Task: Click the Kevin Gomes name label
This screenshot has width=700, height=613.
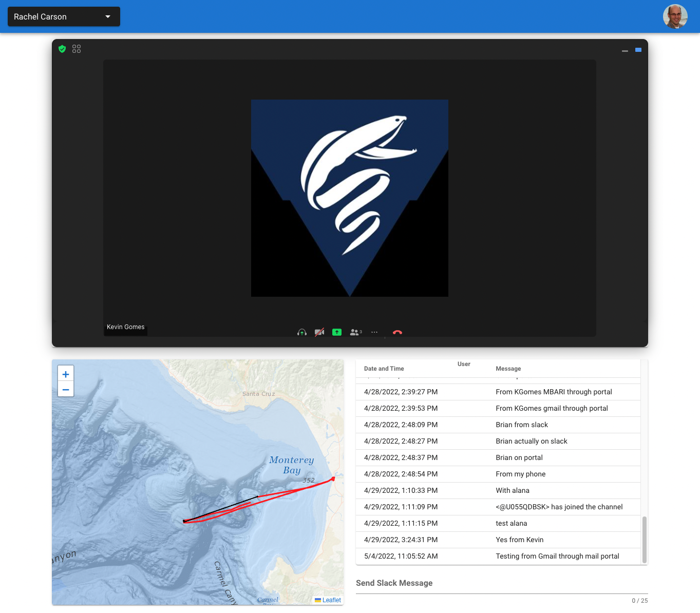Action: point(125,327)
